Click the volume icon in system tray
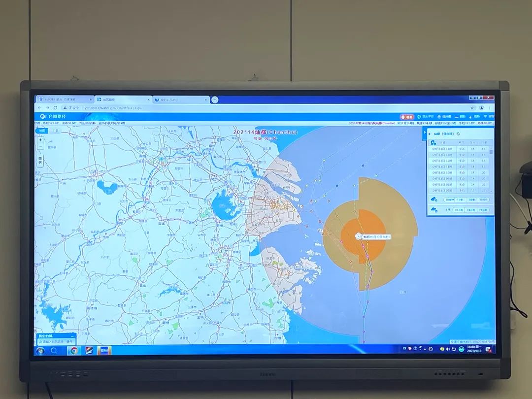 447,349
